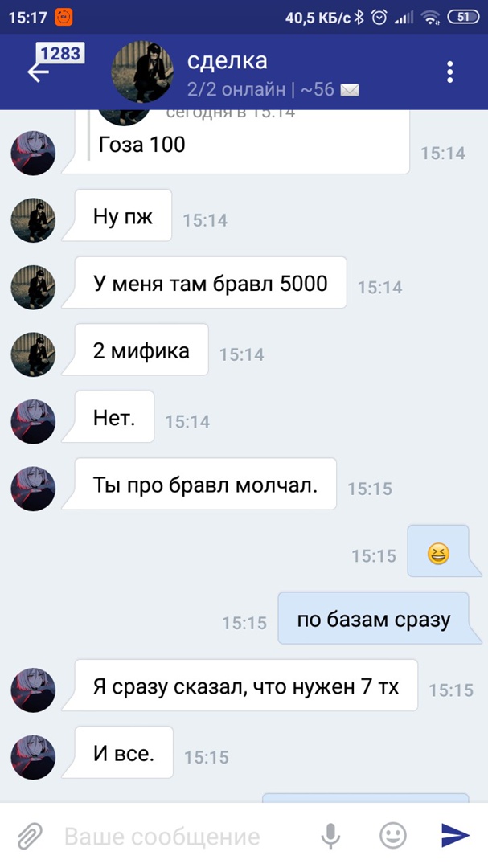Open the three-dot overflow menu

pos(449,72)
